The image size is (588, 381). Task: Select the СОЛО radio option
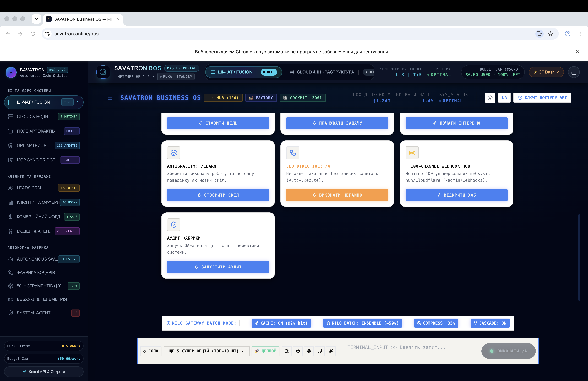[151, 351]
